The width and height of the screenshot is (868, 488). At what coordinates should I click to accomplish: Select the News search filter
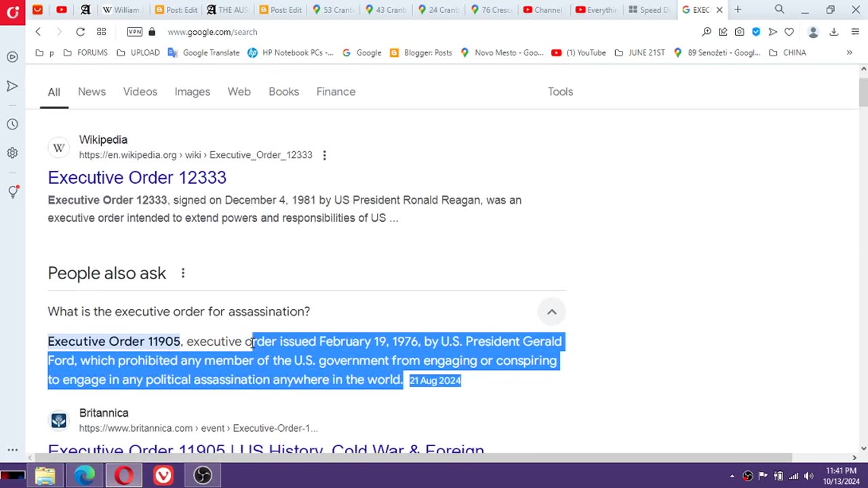click(x=92, y=91)
